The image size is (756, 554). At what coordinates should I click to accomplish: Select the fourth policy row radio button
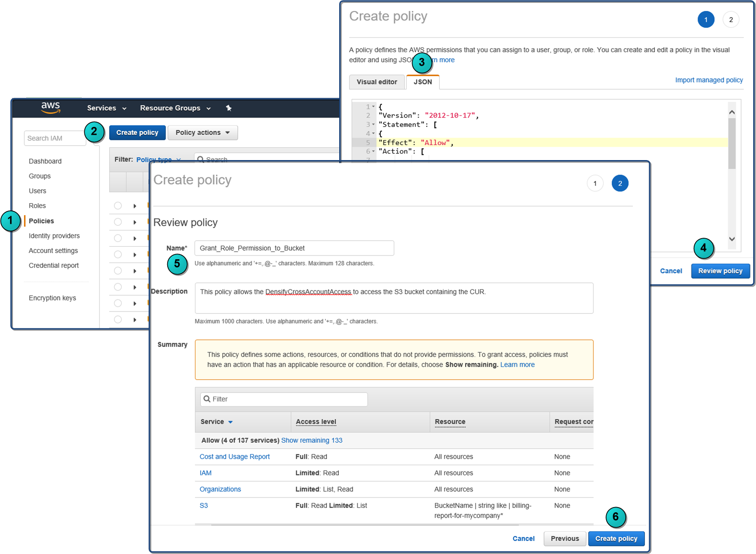(x=118, y=254)
